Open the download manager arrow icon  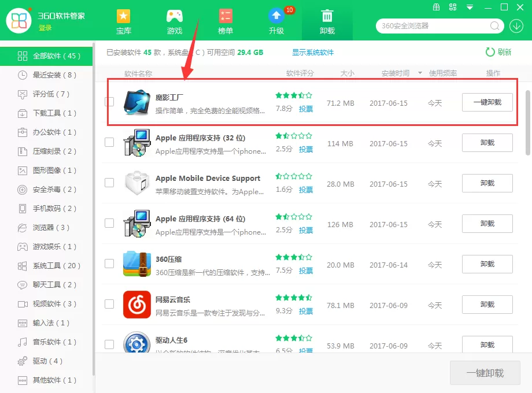click(x=516, y=26)
